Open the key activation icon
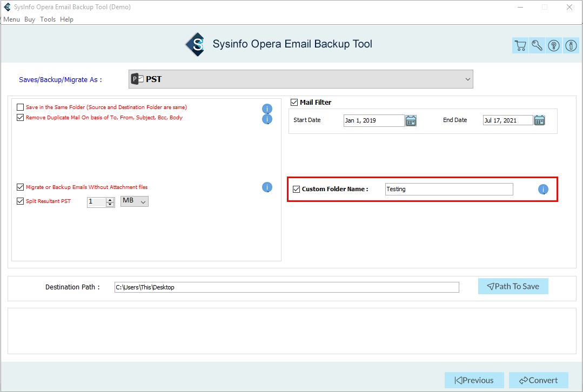The image size is (583, 392). (537, 46)
